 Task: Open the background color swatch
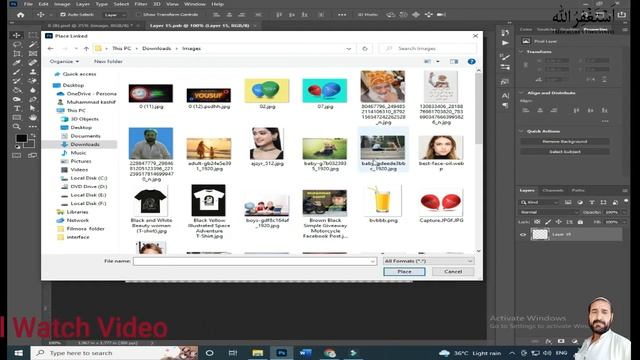[29, 144]
